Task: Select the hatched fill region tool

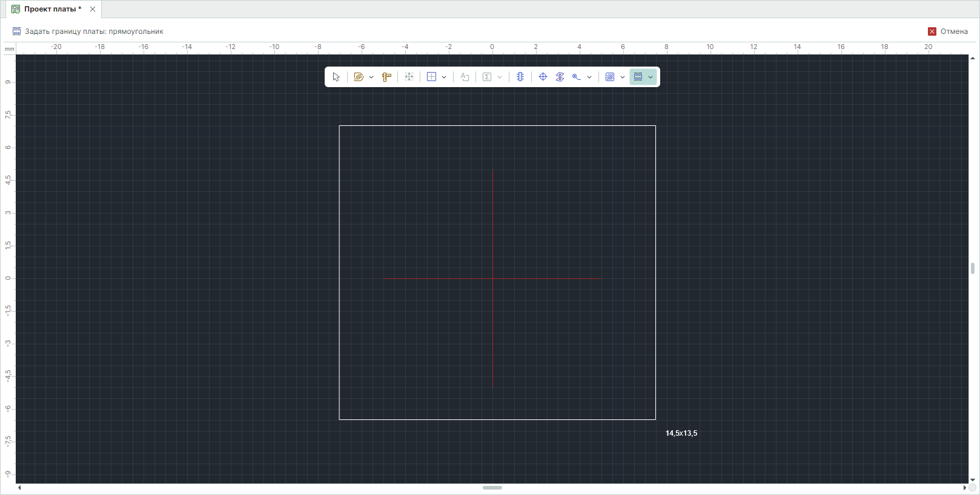Action: point(610,77)
